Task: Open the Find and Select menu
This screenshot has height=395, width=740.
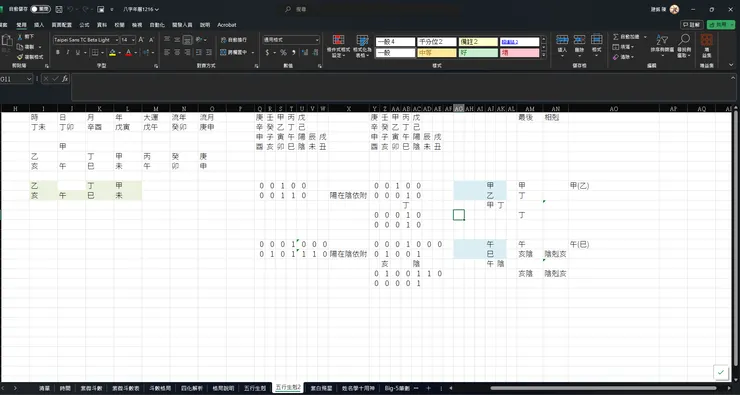Action: click(x=684, y=46)
